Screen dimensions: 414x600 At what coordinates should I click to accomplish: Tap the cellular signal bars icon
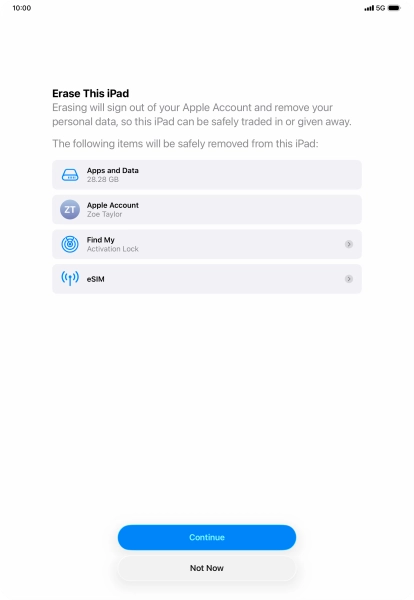[369, 8]
